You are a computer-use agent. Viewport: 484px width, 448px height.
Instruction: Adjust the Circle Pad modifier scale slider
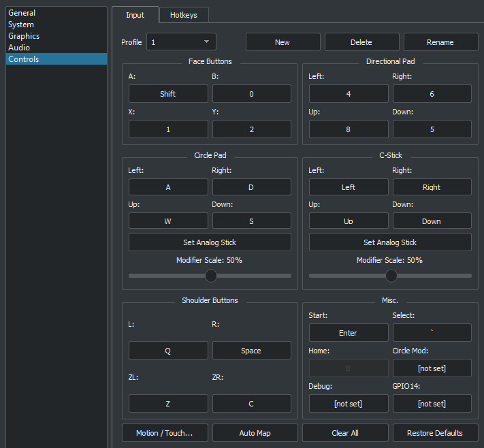pyautogui.click(x=211, y=276)
